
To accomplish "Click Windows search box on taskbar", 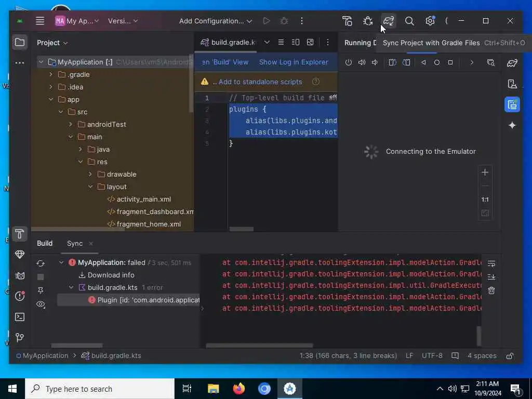I will [x=100, y=389].
